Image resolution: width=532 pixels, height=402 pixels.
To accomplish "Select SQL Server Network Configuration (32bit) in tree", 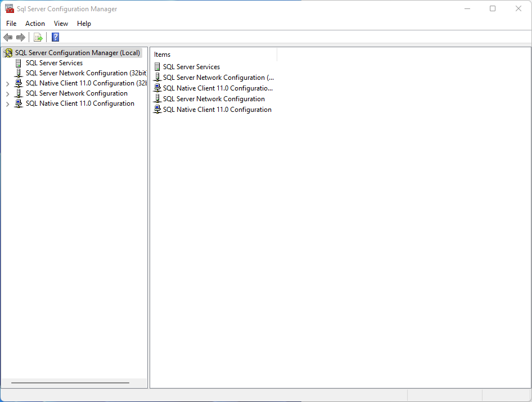I will coord(86,73).
